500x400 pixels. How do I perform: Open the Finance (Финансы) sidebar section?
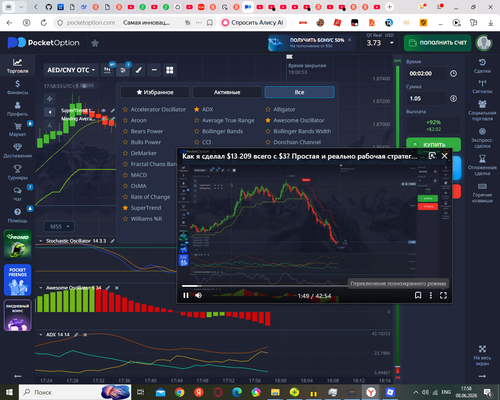coord(17,87)
